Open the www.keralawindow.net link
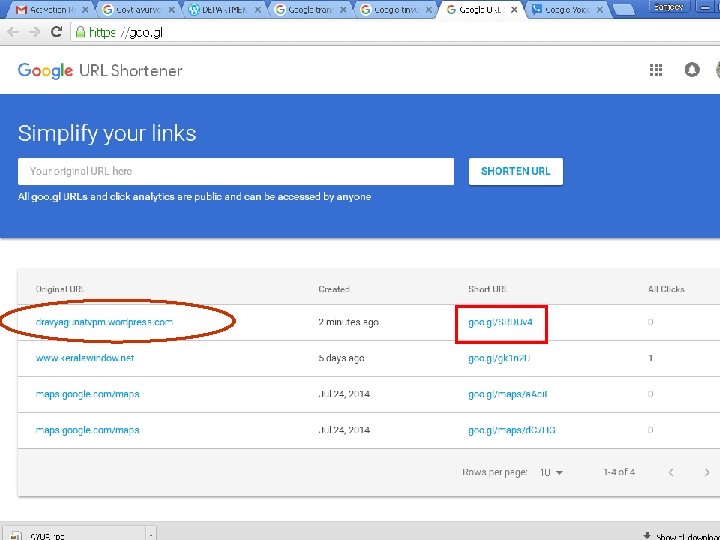This screenshot has width=720, height=540. (x=84, y=358)
